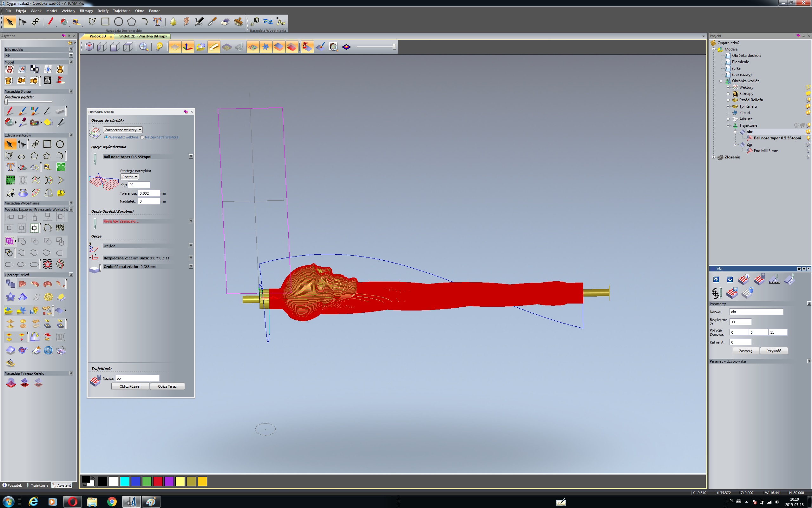This screenshot has height=508, width=812.
Task: Expand the Złożenie tree node
Action: pos(714,157)
